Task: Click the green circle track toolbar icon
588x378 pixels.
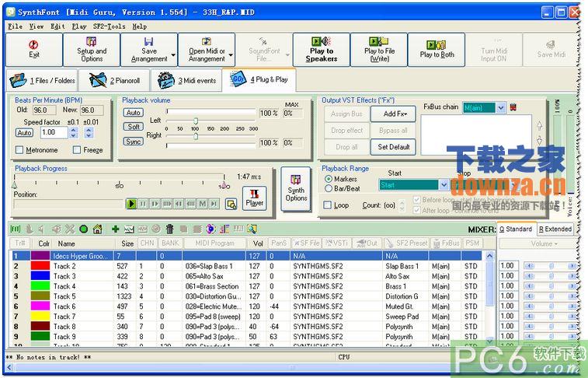Action: [x=84, y=229]
